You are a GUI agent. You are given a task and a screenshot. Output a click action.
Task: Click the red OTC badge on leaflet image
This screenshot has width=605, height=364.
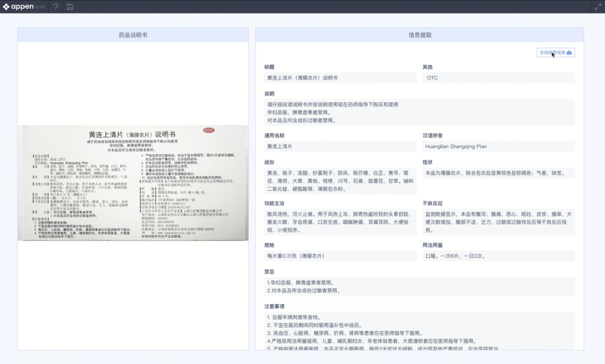coord(209,130)
